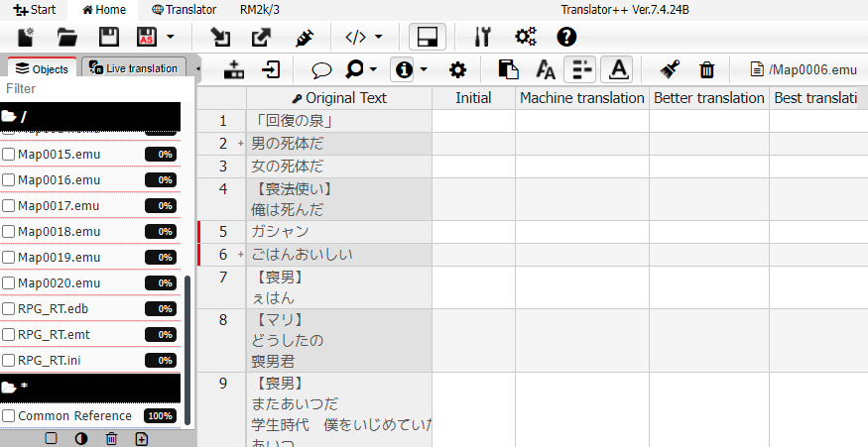The image size is (868, 447).
Task: Check the Map0015.emu checkbox
Action: (8, 155)
